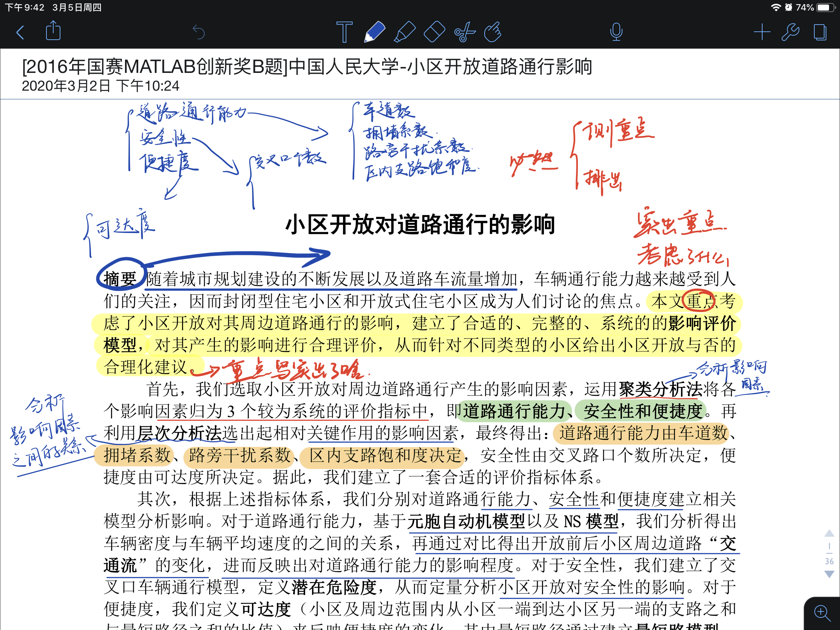Tap the bold term 影响评价
The height and width of the screenshot is (630, 840).
tap(702, 323)
